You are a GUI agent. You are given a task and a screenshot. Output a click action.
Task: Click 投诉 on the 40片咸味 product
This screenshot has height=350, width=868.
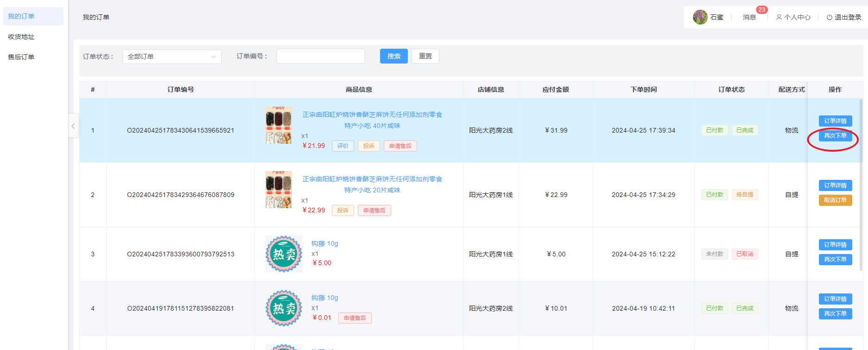tap(369, 146)
